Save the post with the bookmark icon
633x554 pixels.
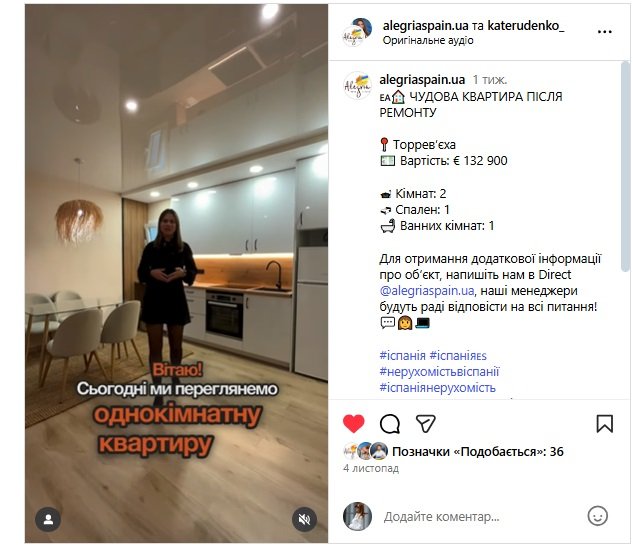click(604, 424)
